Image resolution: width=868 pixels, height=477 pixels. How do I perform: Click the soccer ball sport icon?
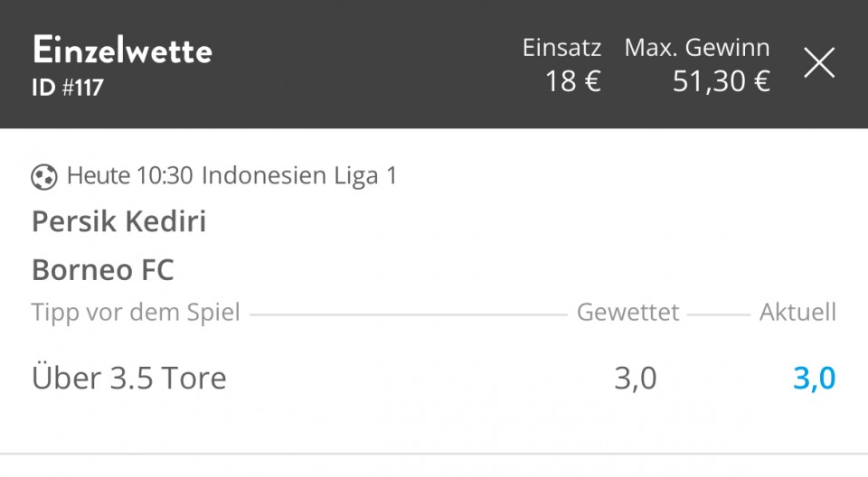(x=43, y=177)
